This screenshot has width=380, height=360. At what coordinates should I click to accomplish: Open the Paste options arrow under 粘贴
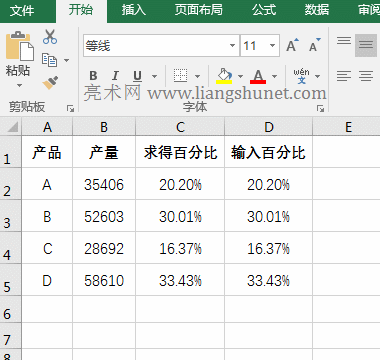point(19,85)
